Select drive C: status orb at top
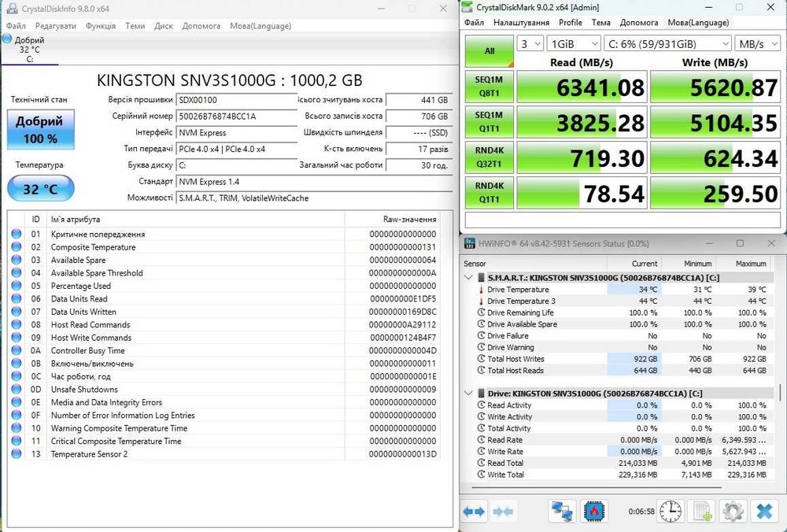 [x=6, y=38]
